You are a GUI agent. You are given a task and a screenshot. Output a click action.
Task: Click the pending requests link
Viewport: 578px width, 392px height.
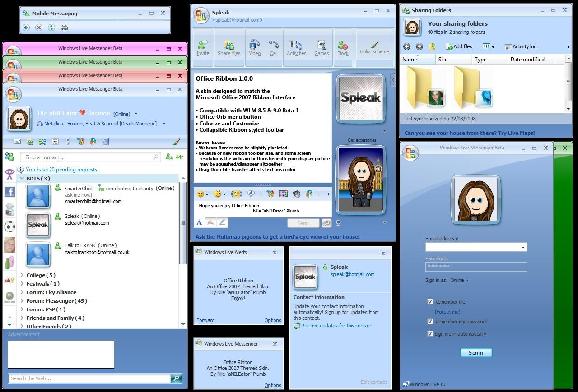pyautogui.click(x=62, y=170)
